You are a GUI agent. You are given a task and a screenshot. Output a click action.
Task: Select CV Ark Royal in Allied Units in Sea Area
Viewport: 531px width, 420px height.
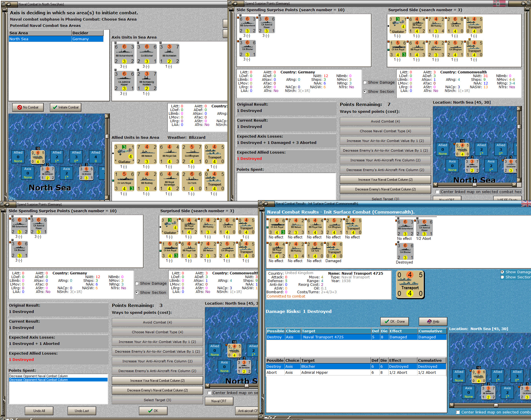pos(124,181)
